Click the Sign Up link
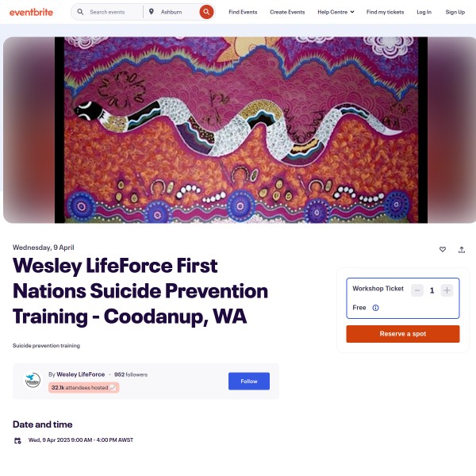 (x=455, y=12)
